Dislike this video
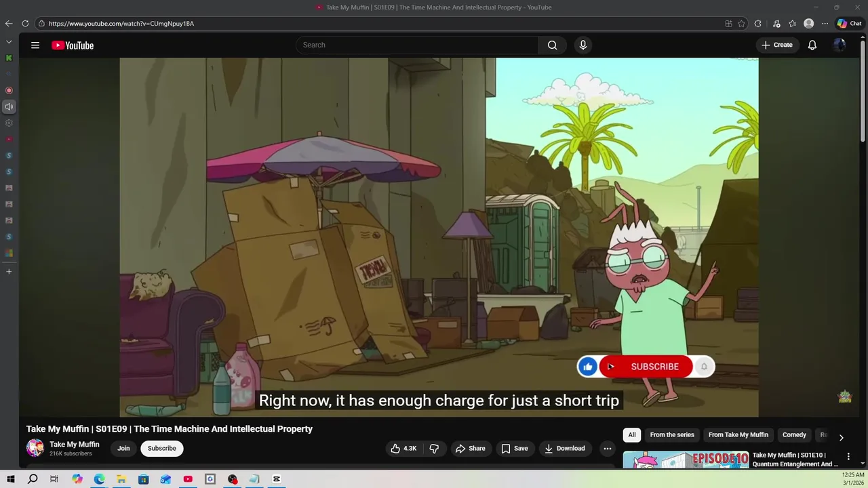 tap(434, 448)
